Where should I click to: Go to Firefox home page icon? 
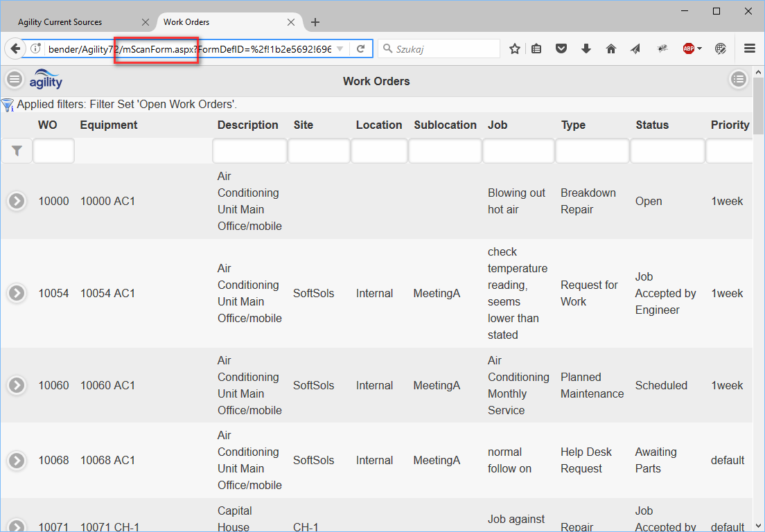pyautogui.click(x=610, y=48)
